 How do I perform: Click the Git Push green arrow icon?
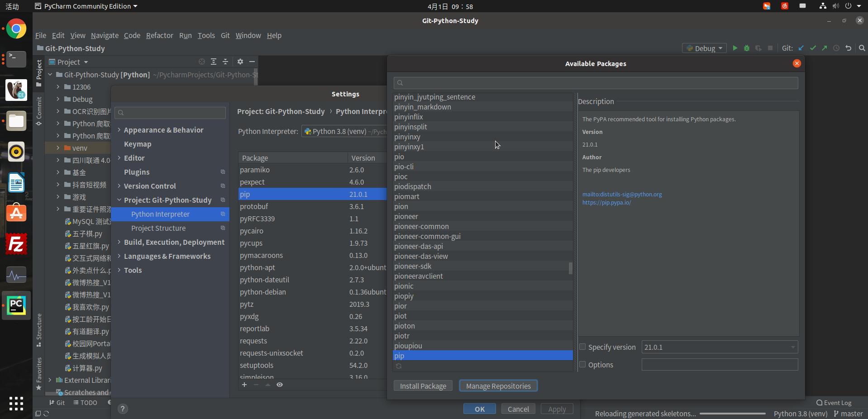pos(825,48)
